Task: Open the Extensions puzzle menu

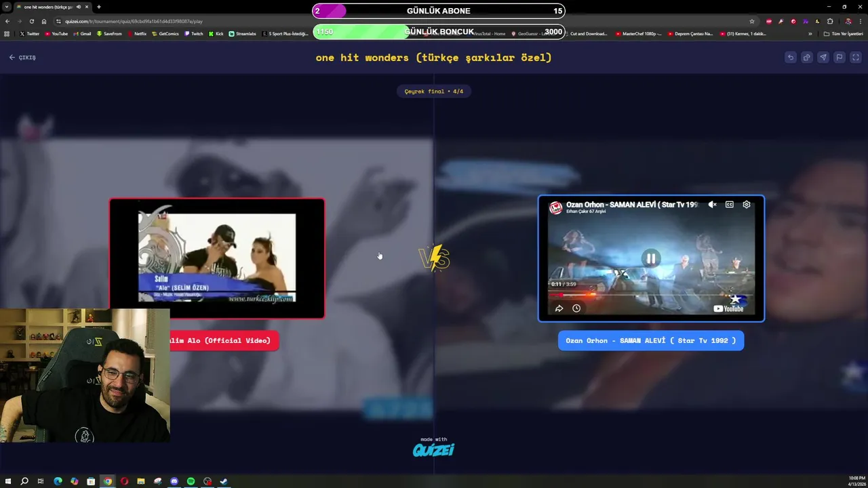Action: point(829,21)
